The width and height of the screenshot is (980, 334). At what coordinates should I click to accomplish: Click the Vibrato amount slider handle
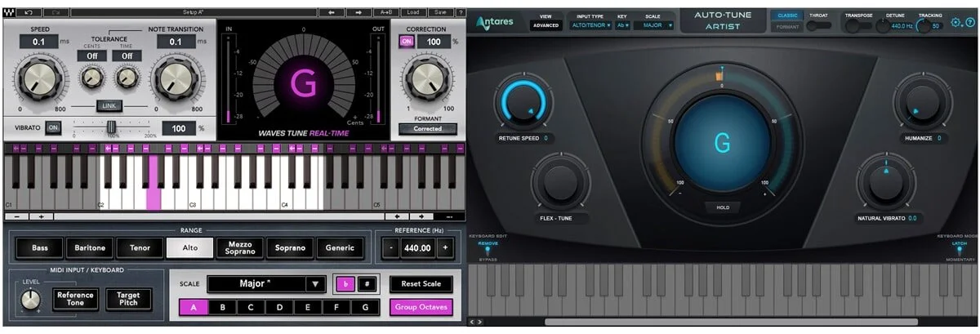click(111, 127)
